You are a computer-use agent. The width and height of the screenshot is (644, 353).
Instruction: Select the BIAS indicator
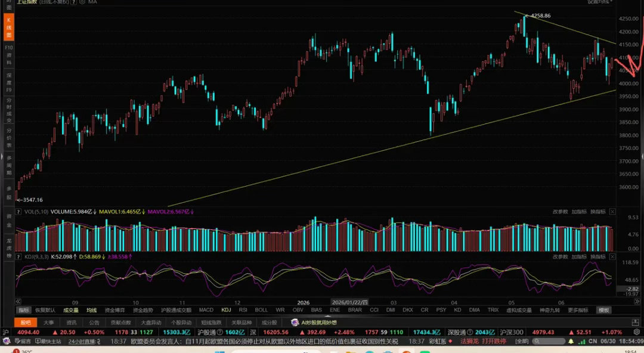click(316, 310)
